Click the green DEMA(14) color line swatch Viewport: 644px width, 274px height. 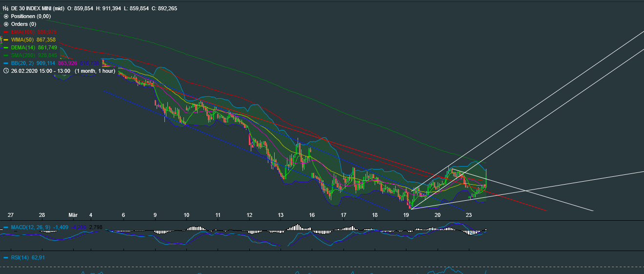click(x=6, y=47)
